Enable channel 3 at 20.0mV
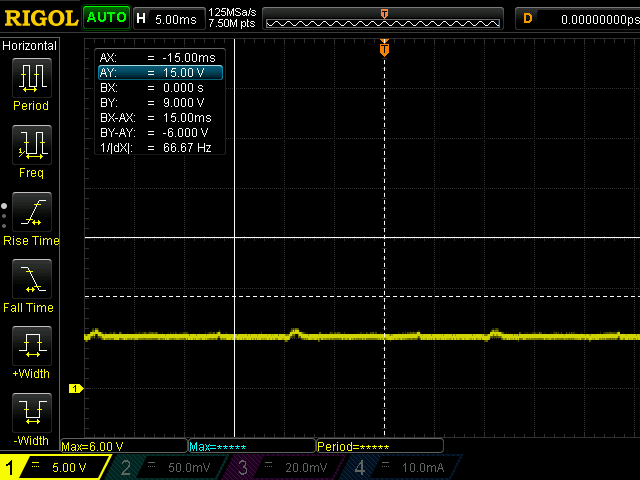 pos(288,467)
